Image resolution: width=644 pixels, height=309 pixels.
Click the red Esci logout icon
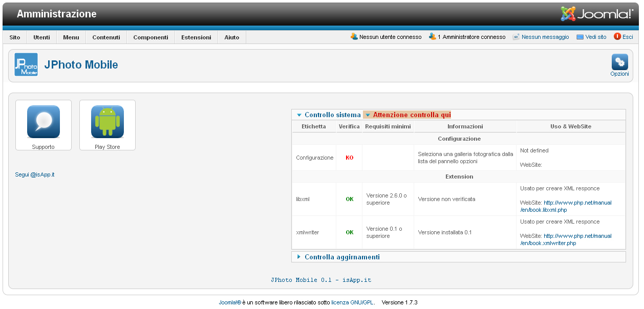(617, 37)
